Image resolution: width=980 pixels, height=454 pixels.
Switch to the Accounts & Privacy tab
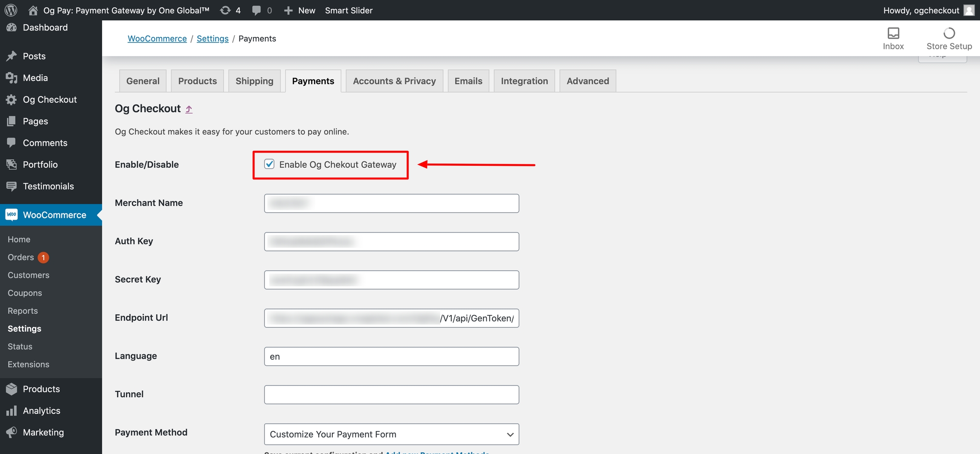coord(394,81)
